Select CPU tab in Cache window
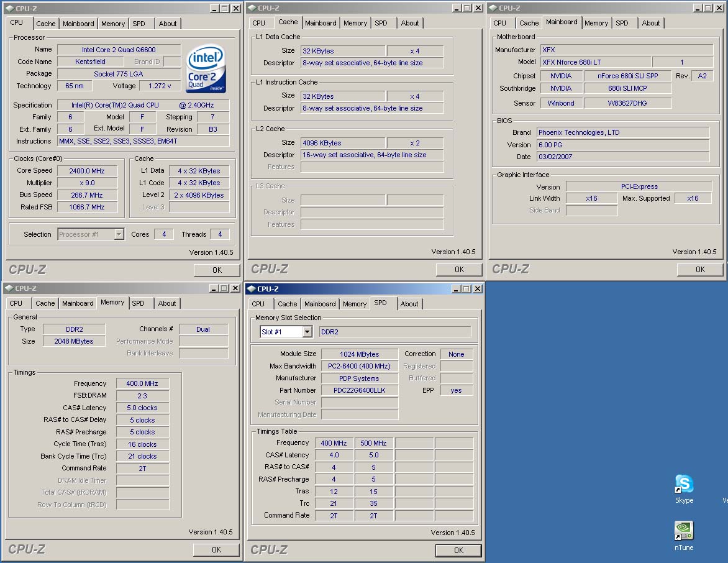Image resolution: width=728 pixels, height=563 pixels. coord(258,23)
